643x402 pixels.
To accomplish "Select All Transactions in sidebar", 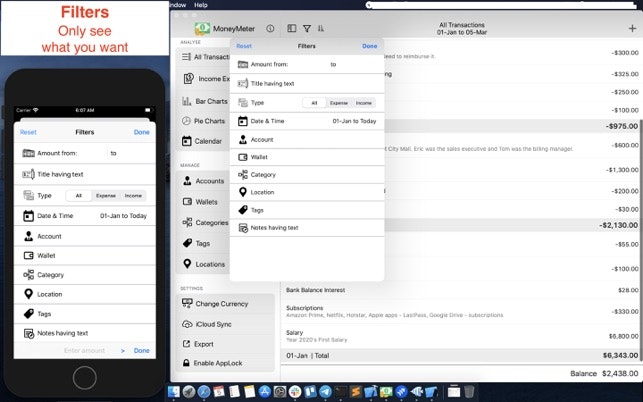I will click(205, 57).
